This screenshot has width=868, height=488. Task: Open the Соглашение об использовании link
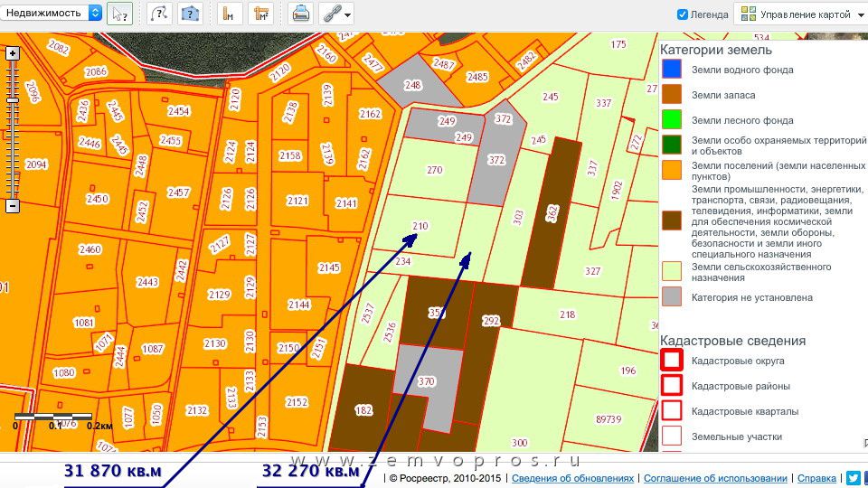715,478
